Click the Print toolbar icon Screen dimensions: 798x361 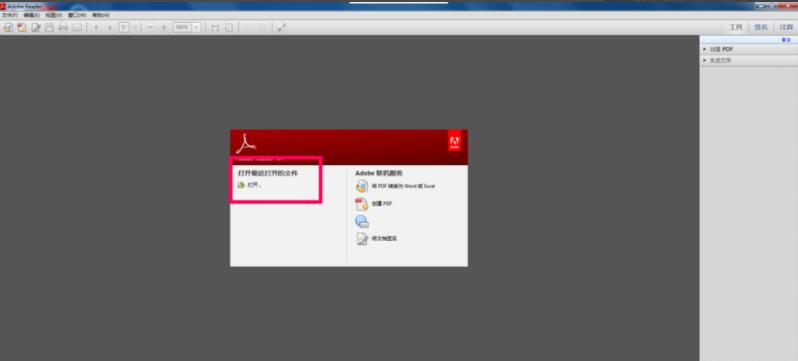(63, 27)
